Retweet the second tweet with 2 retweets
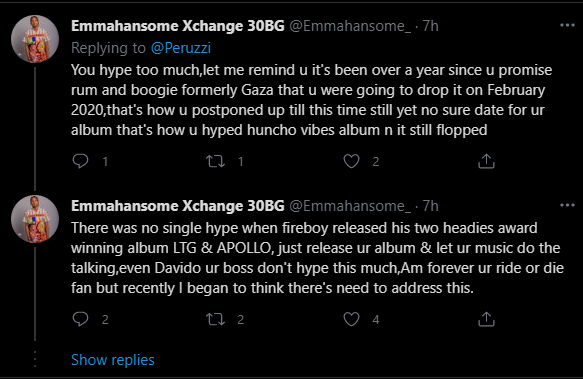 216,319
